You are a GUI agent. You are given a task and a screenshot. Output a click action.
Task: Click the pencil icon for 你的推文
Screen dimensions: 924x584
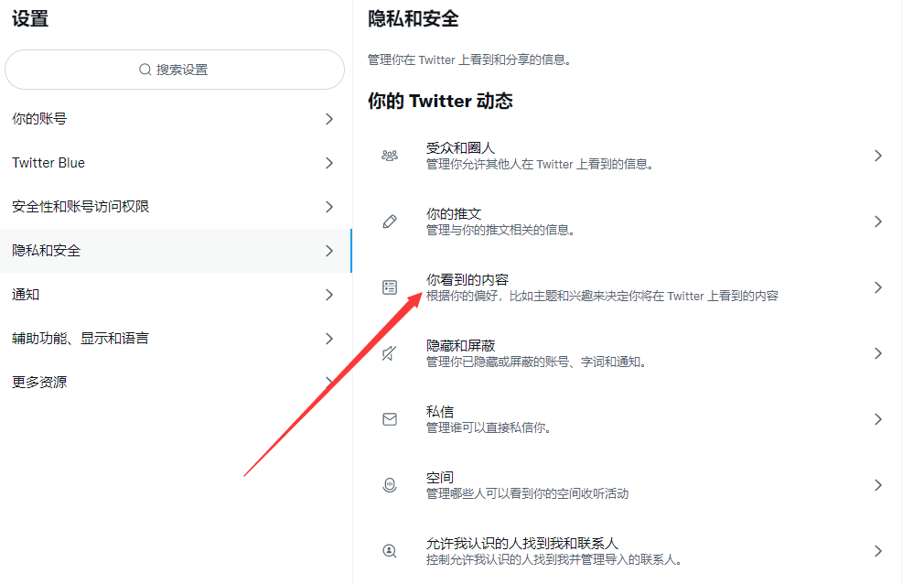click(390, 222)
